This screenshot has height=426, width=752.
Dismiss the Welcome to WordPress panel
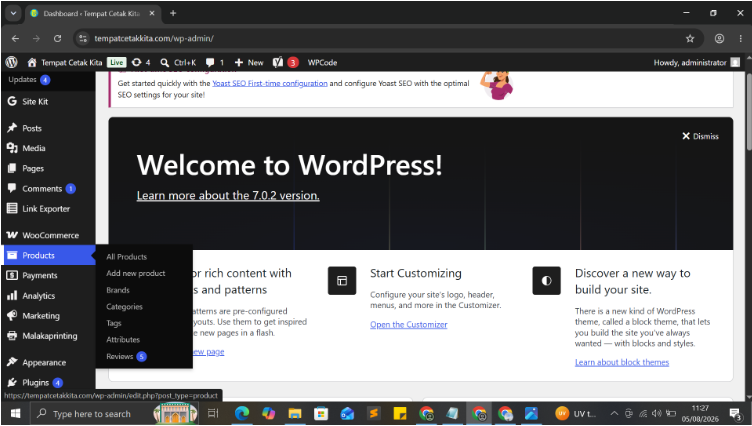coord(700,136)
